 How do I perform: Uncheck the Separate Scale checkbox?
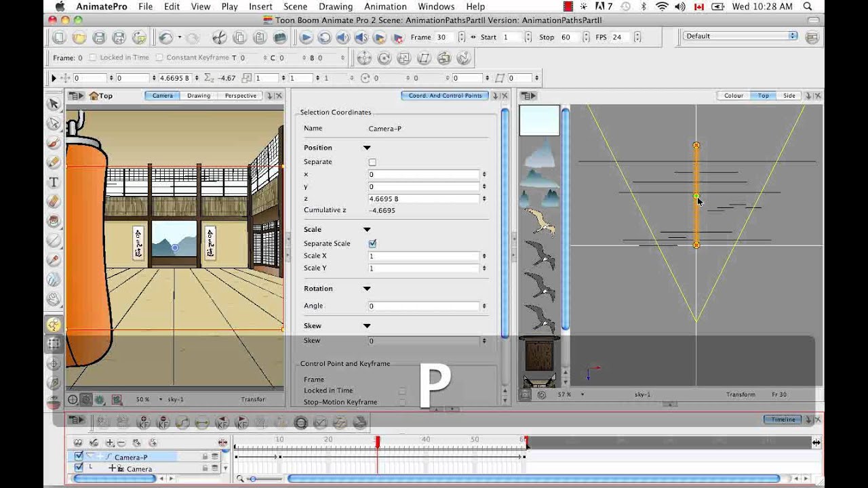(372, 243)
